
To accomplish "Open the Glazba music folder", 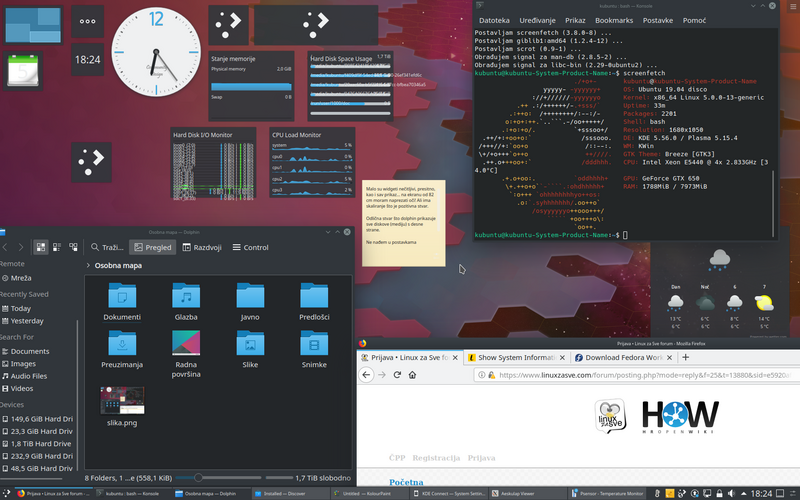I will [x=186, y=302].
